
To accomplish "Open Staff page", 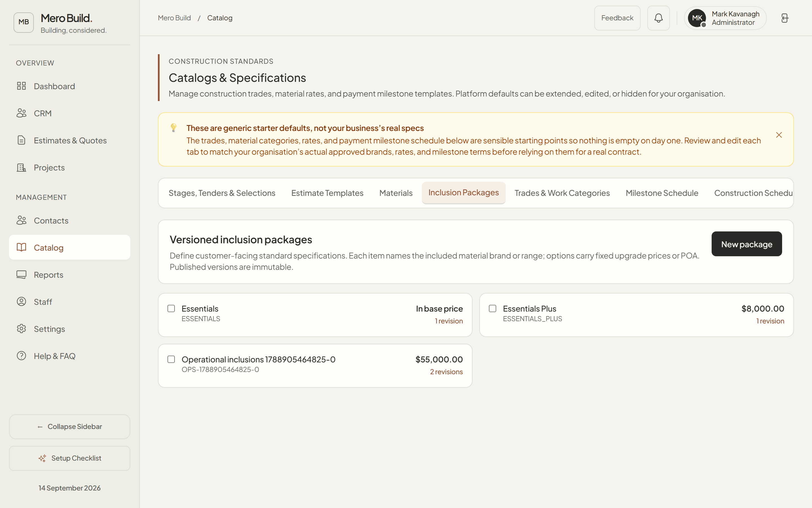I will (x=69, y=302).
